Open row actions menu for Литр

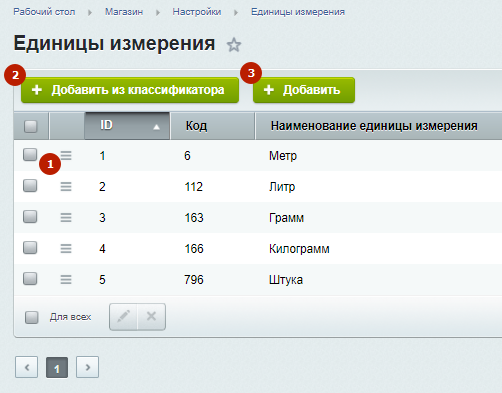(66, 186)
